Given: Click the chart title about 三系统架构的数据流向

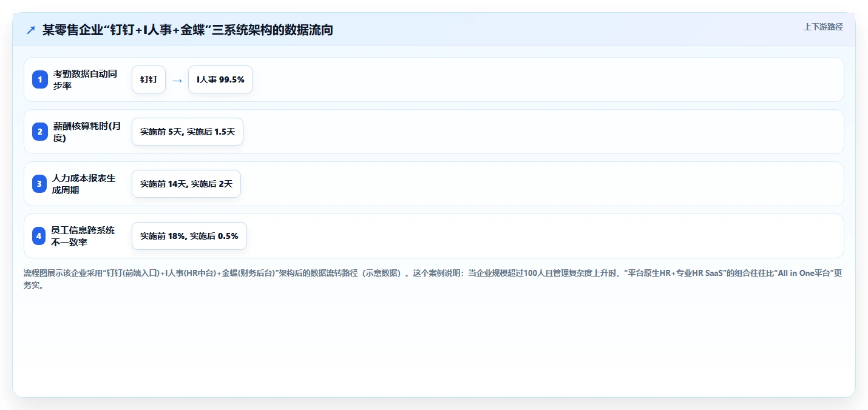Looking at the screenshot, I should (x=188, y=30).
